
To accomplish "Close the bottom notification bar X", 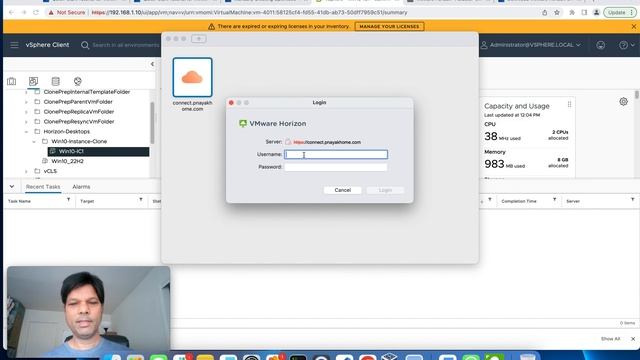I will point(633,339).
